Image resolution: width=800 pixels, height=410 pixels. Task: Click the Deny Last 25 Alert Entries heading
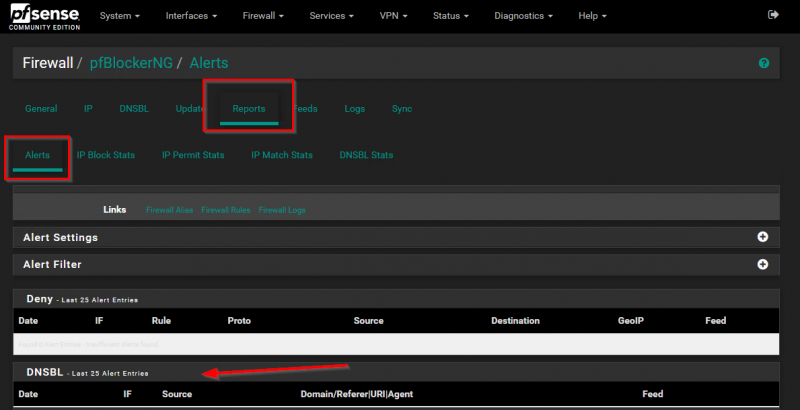82,299
